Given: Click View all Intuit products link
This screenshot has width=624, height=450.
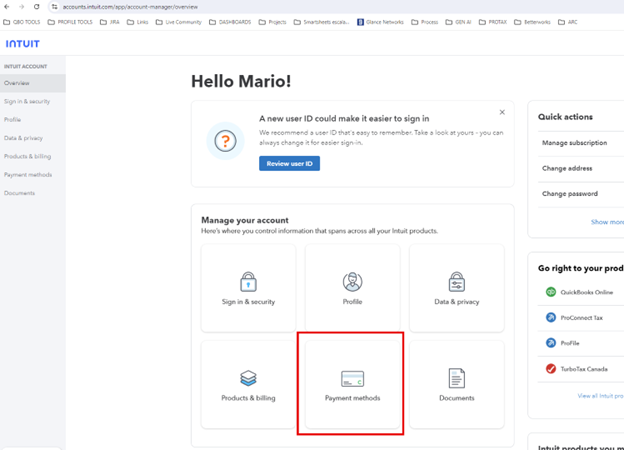Looking at the screenshot, I should pos(601,396).
